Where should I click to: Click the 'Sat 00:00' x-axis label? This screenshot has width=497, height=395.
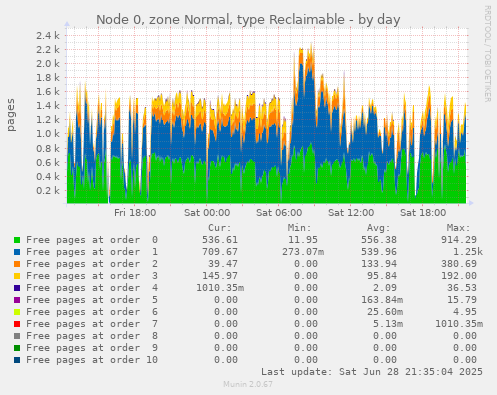point(207,213)
